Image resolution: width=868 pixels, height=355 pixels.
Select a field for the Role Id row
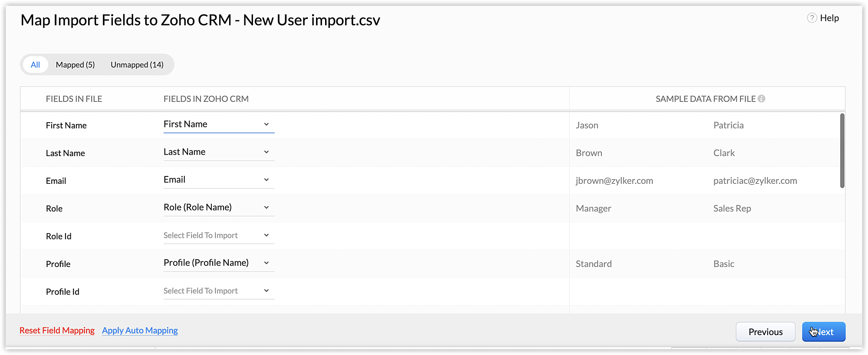click(219, 235)
